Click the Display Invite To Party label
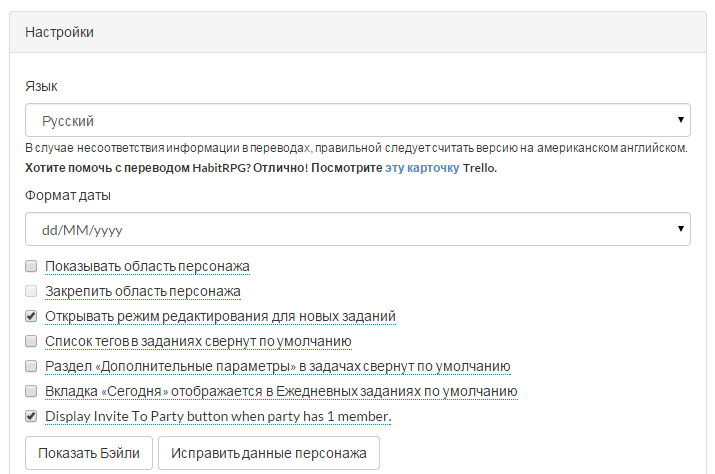The image size is (715, 474). 218,417
